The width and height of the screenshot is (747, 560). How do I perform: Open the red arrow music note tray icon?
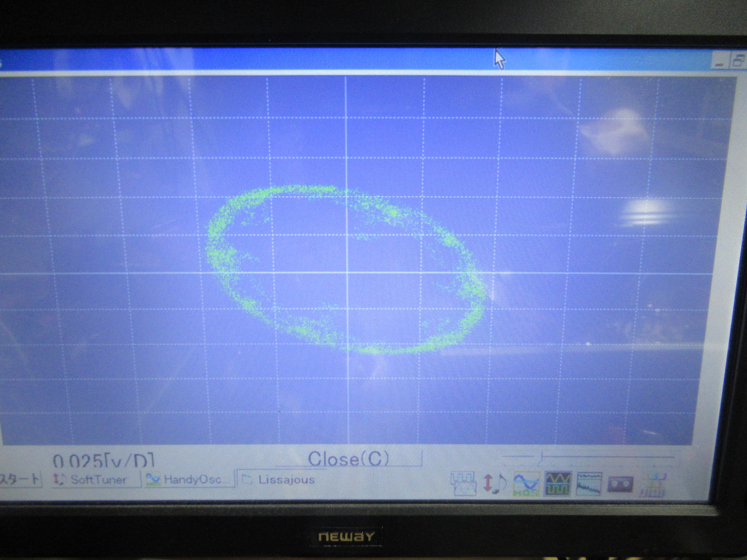tap(495, 484)
